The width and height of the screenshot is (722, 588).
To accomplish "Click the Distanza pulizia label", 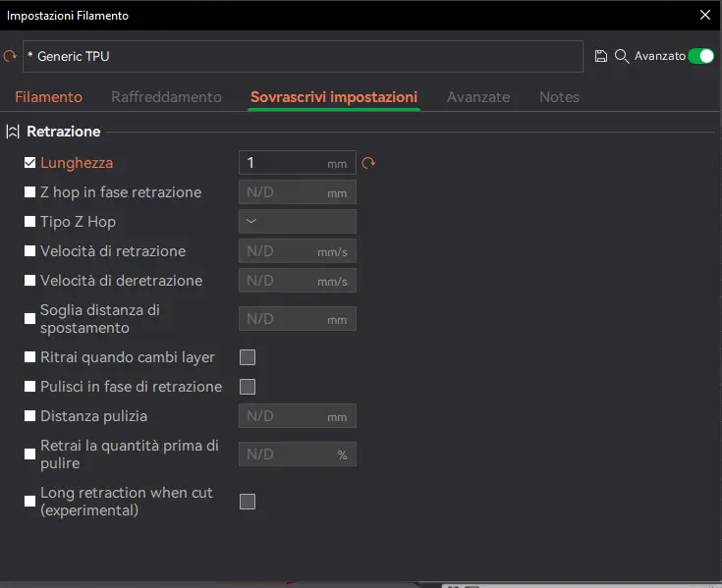I will click(94, 416).
